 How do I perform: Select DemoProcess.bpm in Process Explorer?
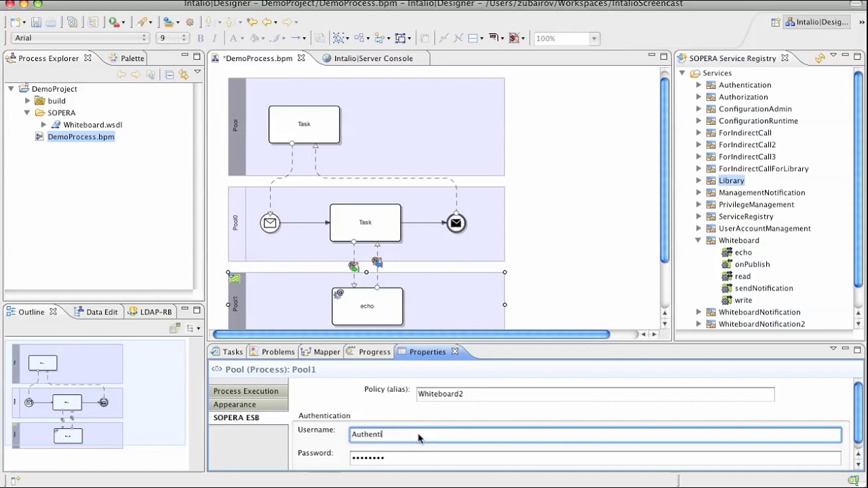tap(81, 137)
